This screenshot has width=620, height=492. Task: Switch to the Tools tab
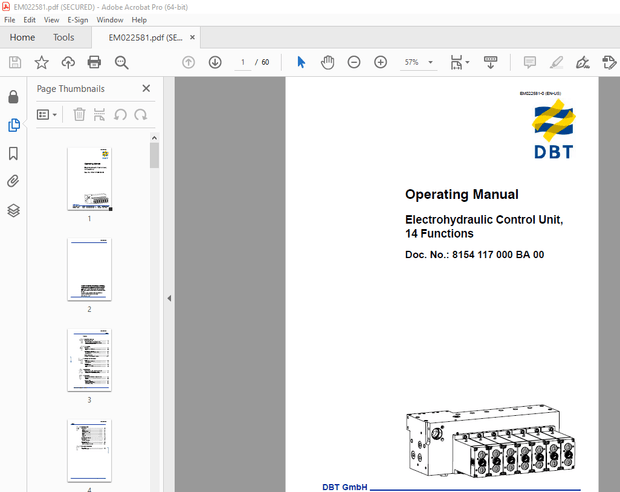[64, 38]
